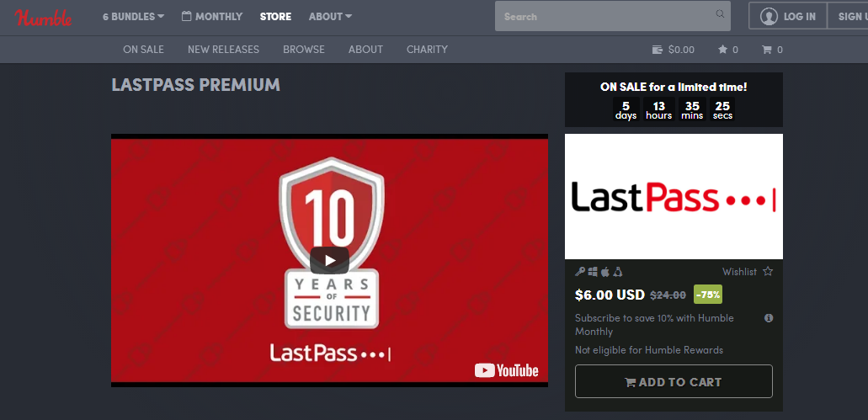Click the calendar icon beside Monthly
The width and height of the screenshot is (868, 420).
(x=187, y=16)
